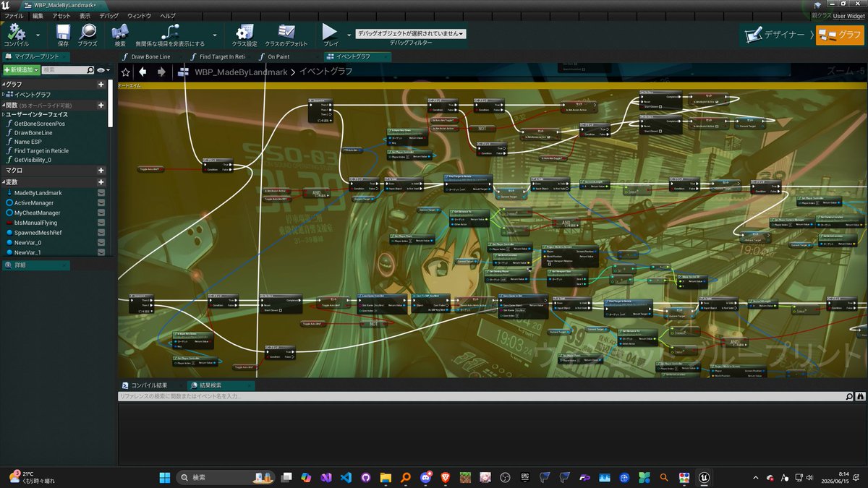Viewport: 868px width, 488px height.
Task: Open Windows Start menu
Action: click(x=164, y=477)
